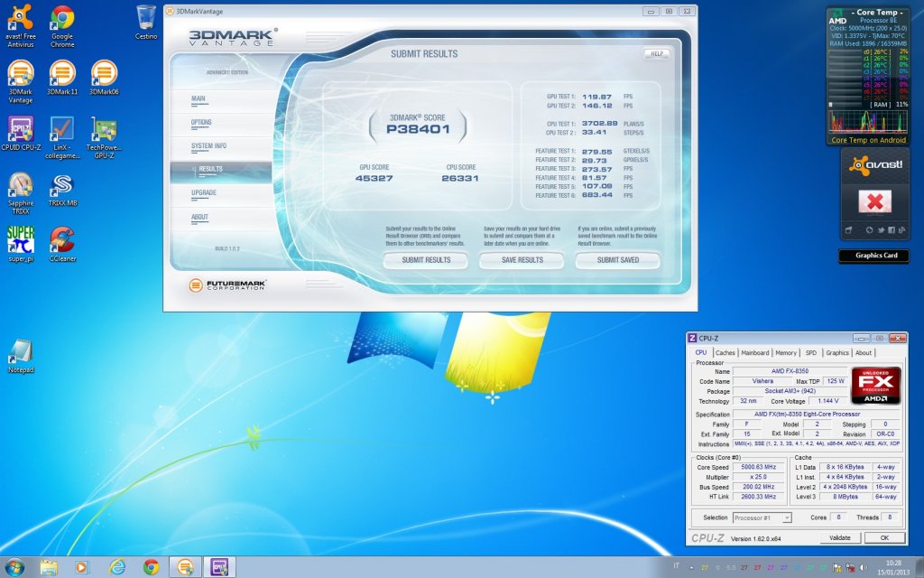Click the Core Temp on Android link

pyautogui.click(x=868, y=140)
